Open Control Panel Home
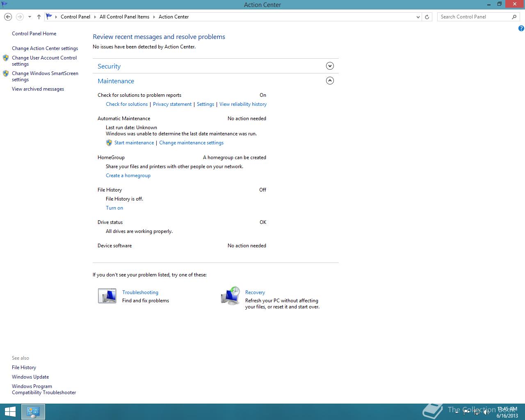The width and height of the screenshot is (525, 420). point(34,34)
